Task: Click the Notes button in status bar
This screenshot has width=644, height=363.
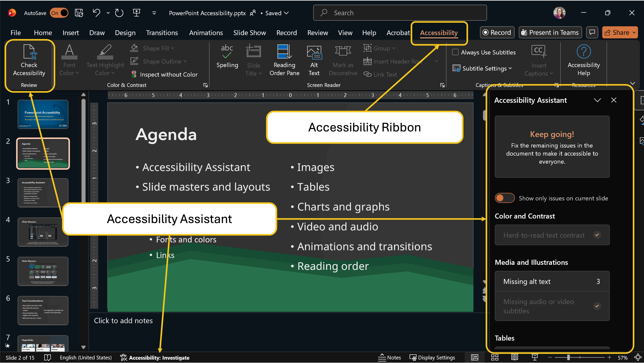Action: (389, 358)
